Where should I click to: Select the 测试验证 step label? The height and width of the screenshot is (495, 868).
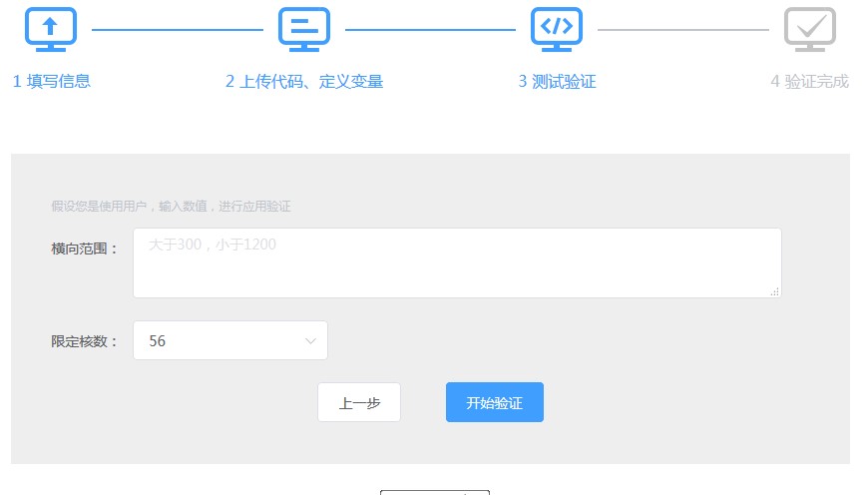click(557, 82)
